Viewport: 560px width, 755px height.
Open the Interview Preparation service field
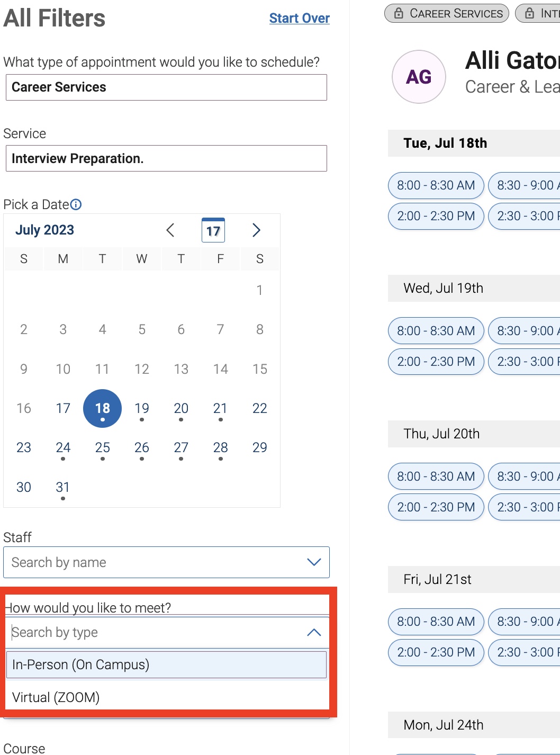166,158
